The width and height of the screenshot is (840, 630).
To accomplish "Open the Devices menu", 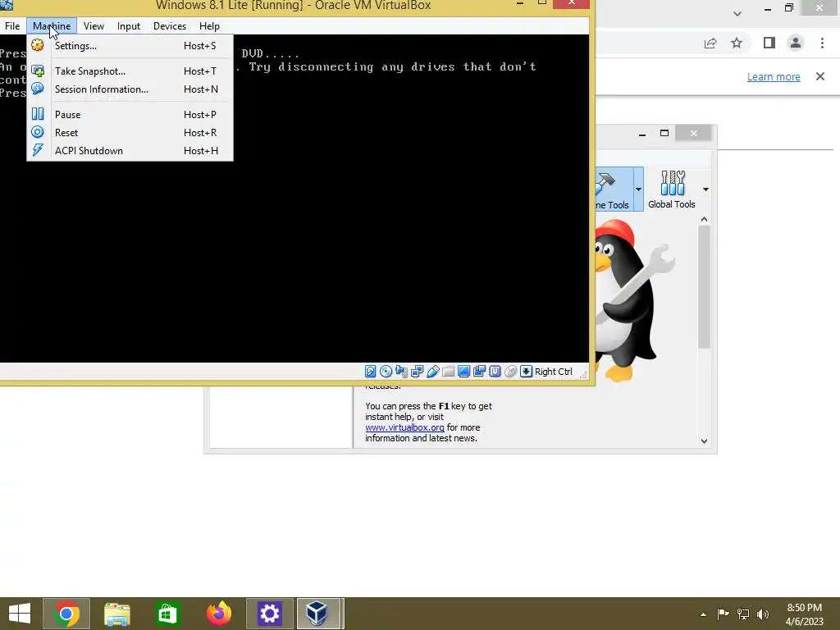I will pos(170,25).
